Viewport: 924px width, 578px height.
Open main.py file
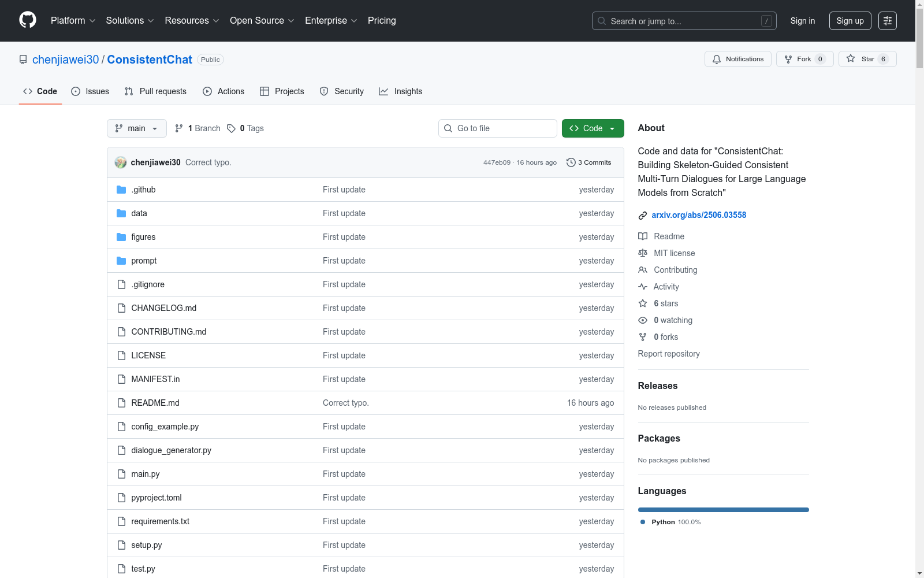[x=146, y=474]
